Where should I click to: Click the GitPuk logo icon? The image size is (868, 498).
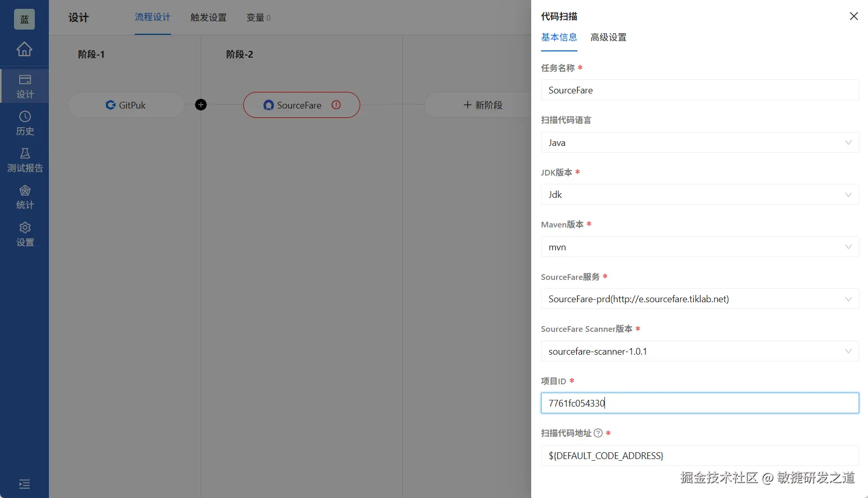(110, 105)
